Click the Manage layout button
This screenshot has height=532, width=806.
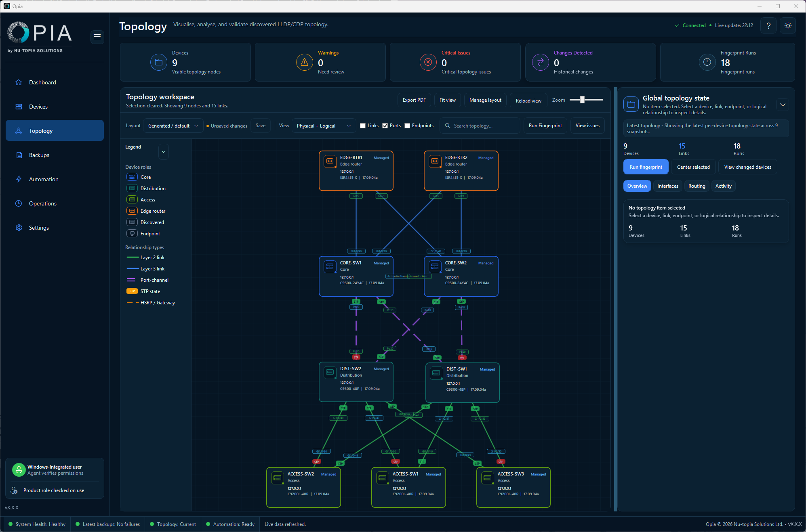click(x=485, y=100)
